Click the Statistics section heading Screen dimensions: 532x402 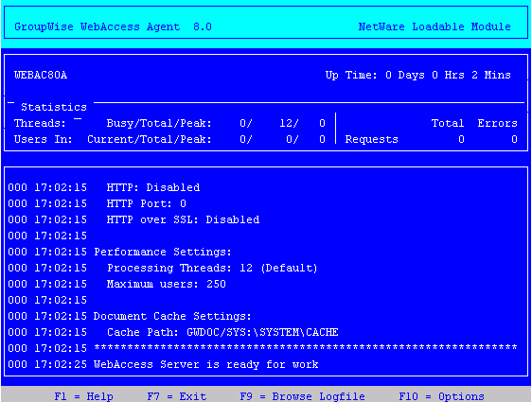click(54, 107)
